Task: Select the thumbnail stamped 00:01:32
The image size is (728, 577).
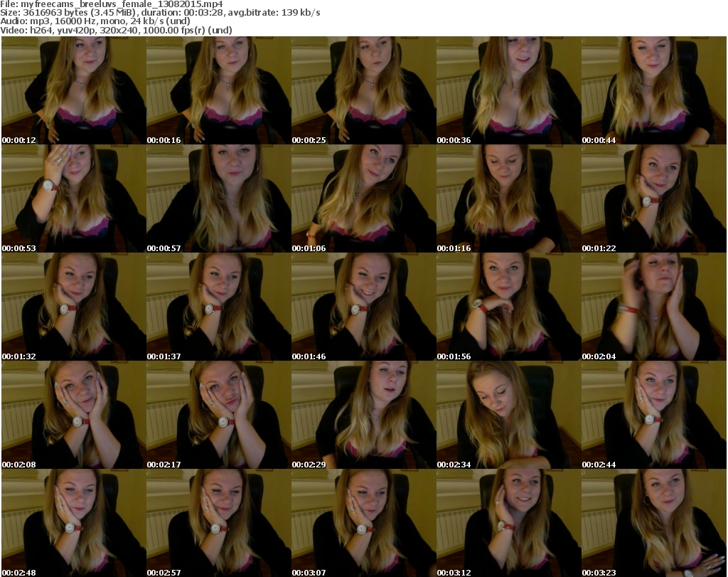Action: pos(74,307)
